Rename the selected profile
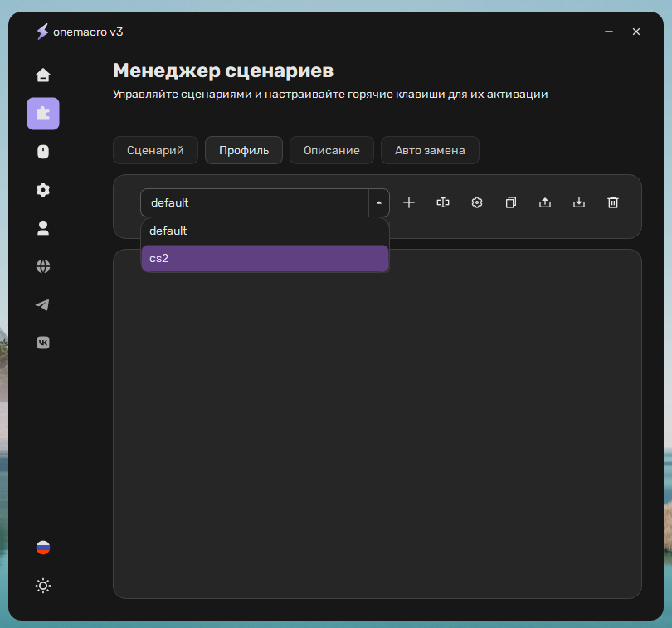 pyautogui.click(x=443, y=202)
